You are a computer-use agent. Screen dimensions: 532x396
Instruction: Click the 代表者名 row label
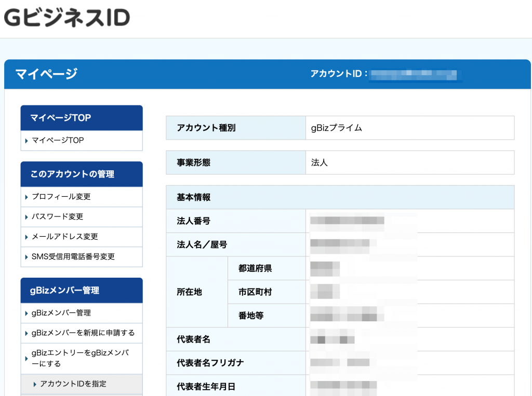[x=193, y=339]
